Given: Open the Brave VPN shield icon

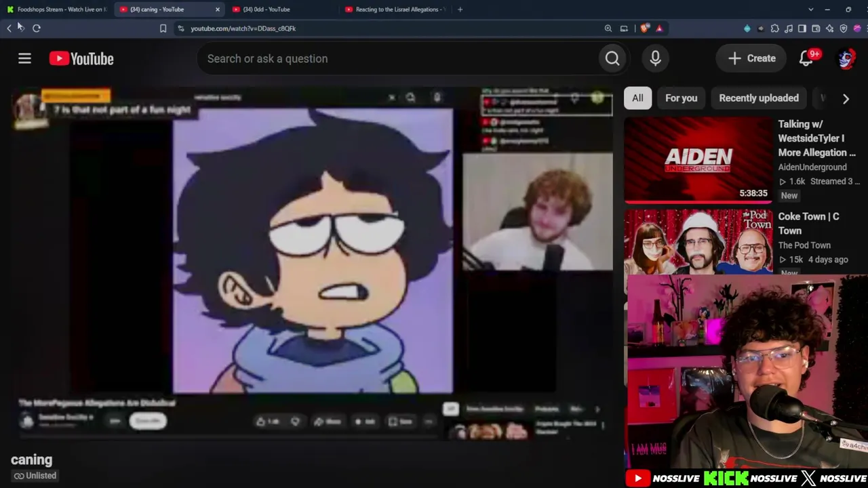Looking at the screenshot, I should (x=844, y=28).
